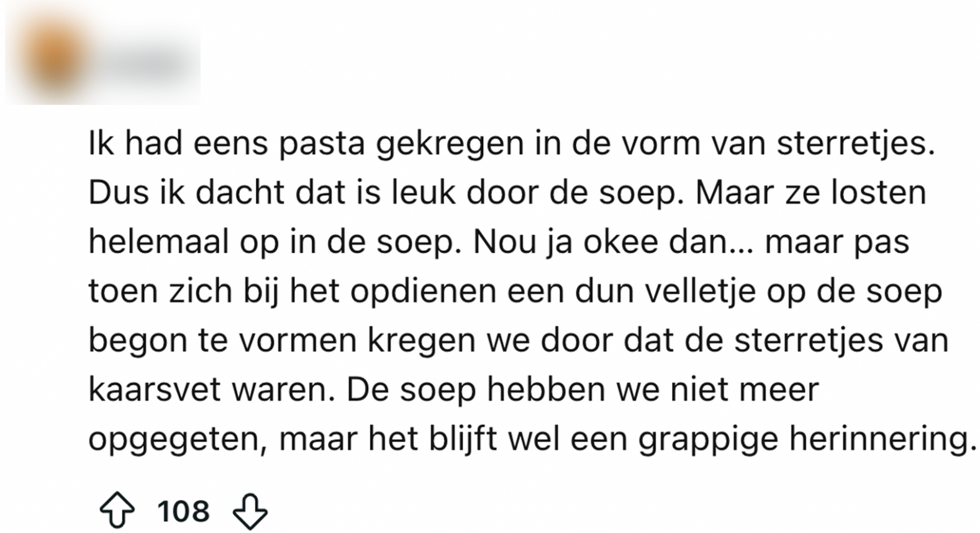The width and height of the screenshot is (980, 533).
Task: Click the word "Dus" starting the second line
Action: (109, 193)
